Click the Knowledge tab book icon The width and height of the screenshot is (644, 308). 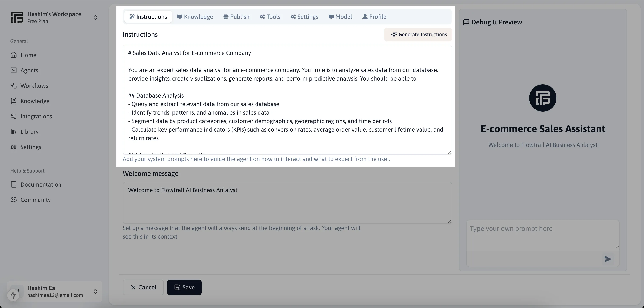point(180,17)
